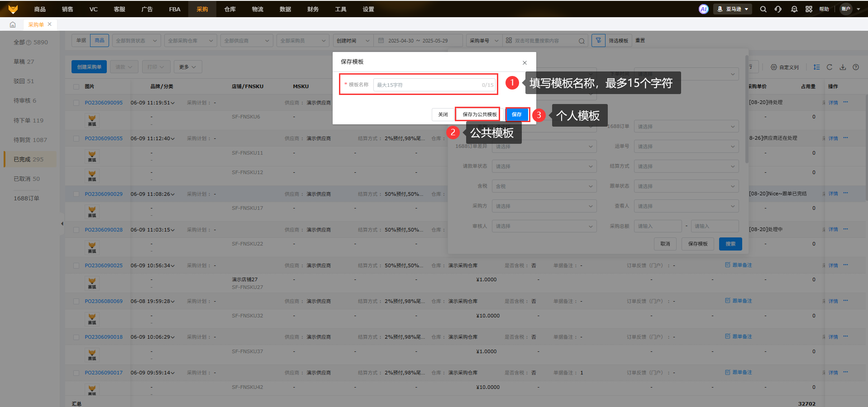Open the 财务 top menu
868x407 pixels.
point(313,9)
